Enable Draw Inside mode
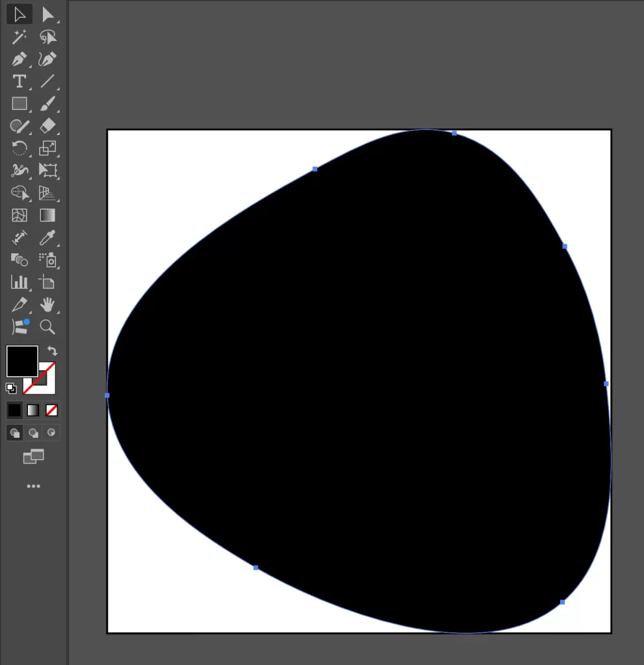The width and height of the screenshot is (644, 665). click(x=51, y=433)
